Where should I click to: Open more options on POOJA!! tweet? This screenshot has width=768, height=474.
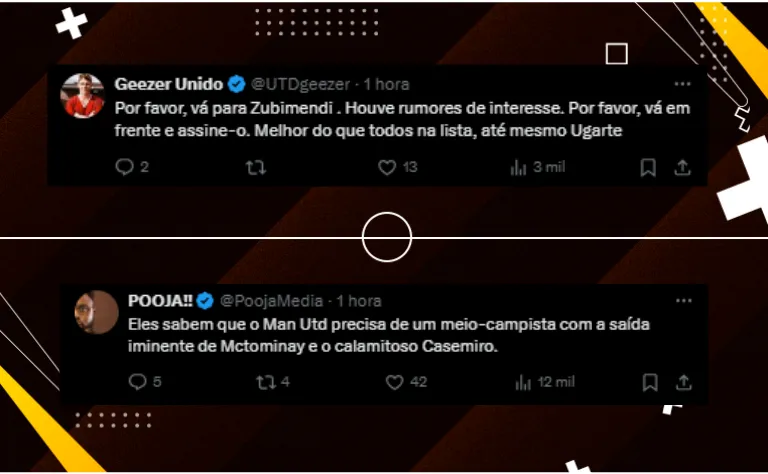click(684, 300)
